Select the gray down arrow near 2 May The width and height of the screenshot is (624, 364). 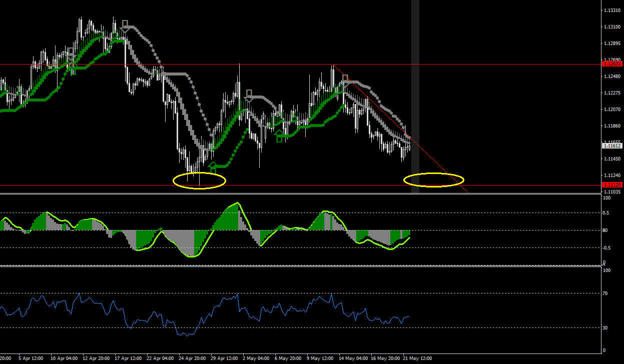click(249, 95)
